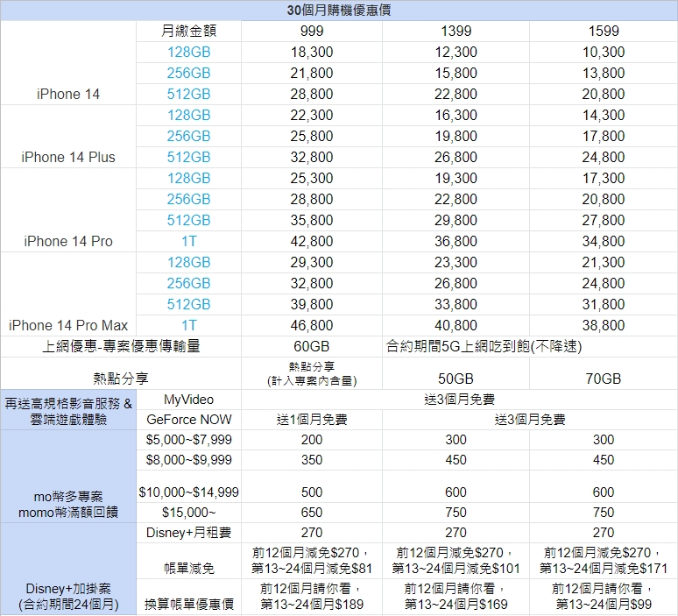The height and width of the screenshot is (616, 678).
Task: Select the 熱點分享 row label
Action: pyautogui.click(x=121, y=374)
